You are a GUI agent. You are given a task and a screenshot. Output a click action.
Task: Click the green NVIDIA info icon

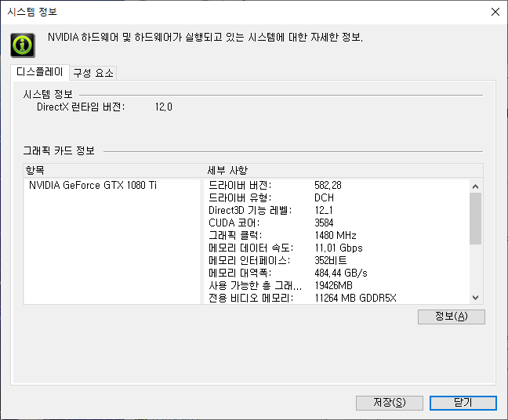[x=23, y=45]
